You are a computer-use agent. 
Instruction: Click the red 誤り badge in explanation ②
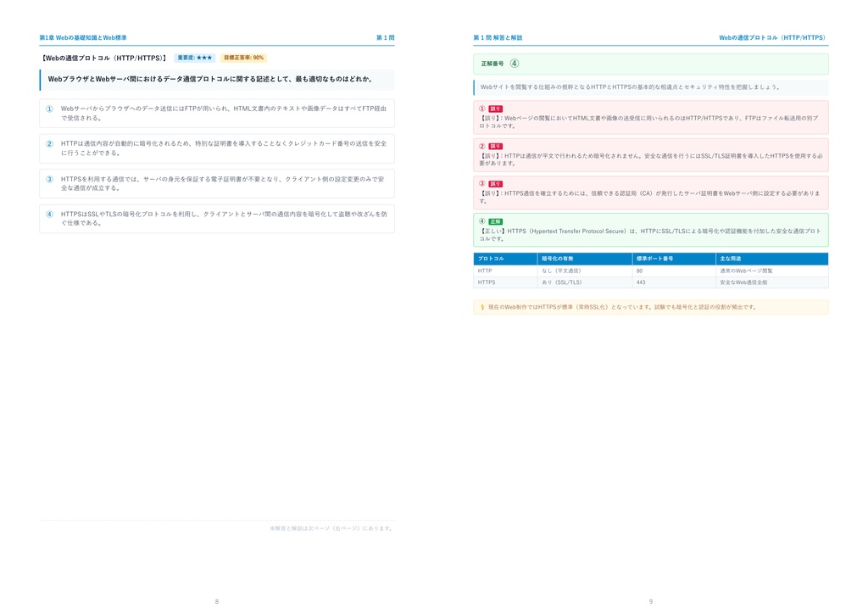pyautogui.click(x=495, y=147)
